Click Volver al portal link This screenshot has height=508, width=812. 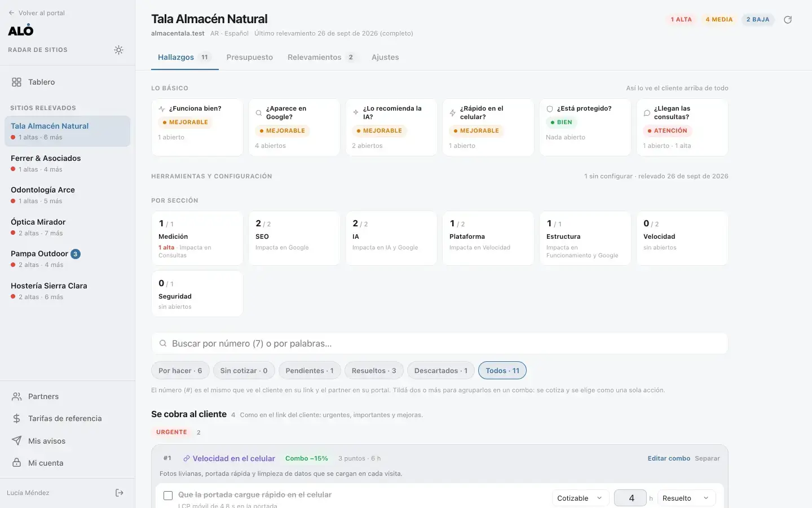click(x=36, y=13)
